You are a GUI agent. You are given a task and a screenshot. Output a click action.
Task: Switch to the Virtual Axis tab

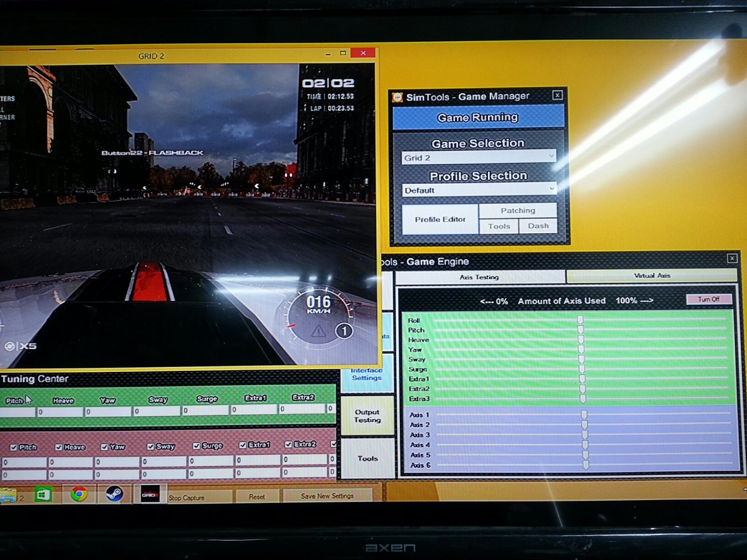[652, 276]
